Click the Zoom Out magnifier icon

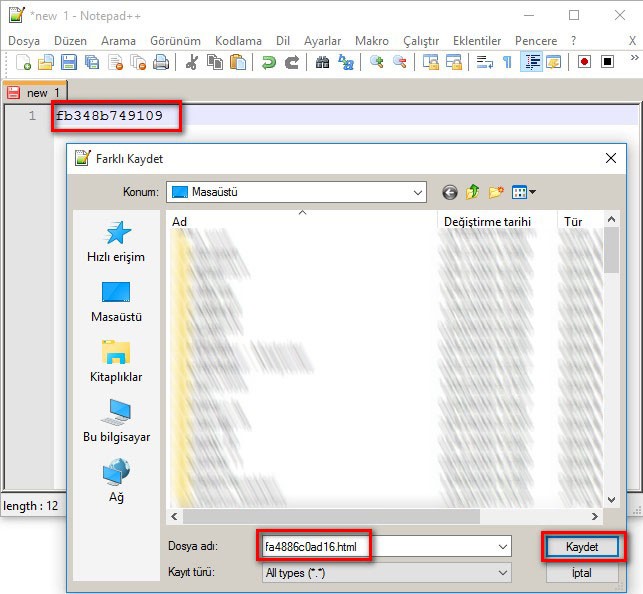coord(399,62)
